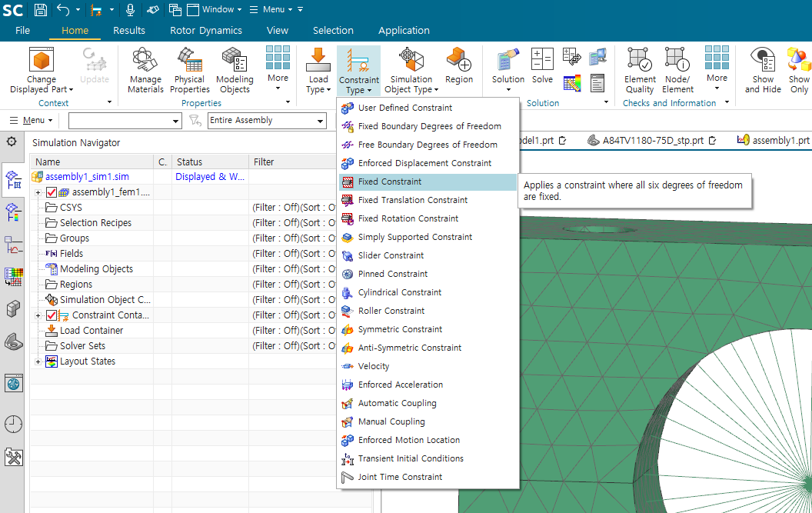Toggle assembly1_fem1 checkbox

52,192
